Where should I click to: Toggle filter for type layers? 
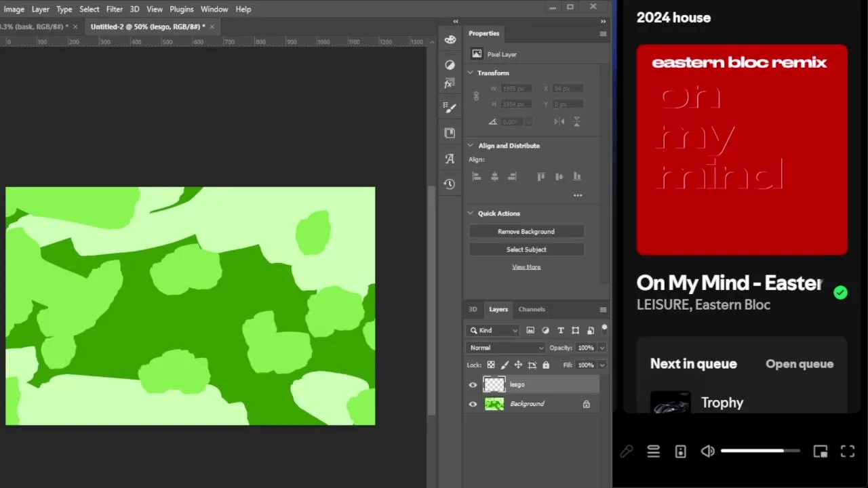[560, 330]
